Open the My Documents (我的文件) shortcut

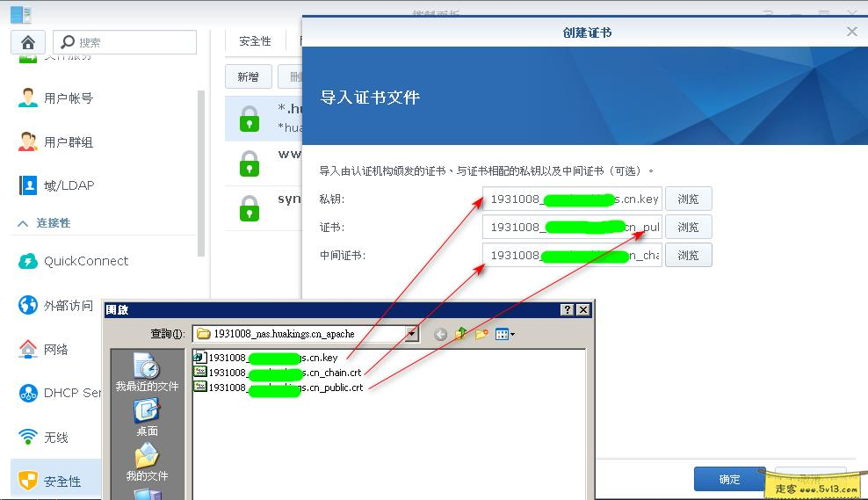point(147,462)
